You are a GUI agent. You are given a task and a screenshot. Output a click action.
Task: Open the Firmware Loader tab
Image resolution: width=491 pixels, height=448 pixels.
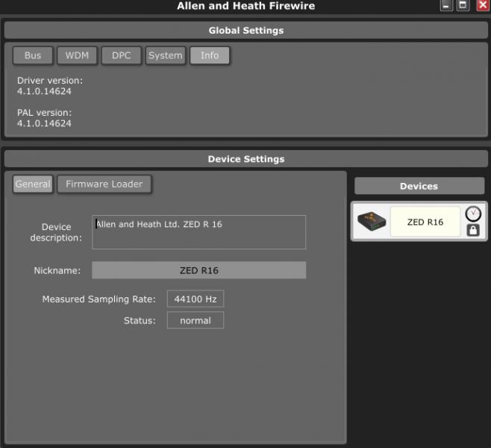104,184
